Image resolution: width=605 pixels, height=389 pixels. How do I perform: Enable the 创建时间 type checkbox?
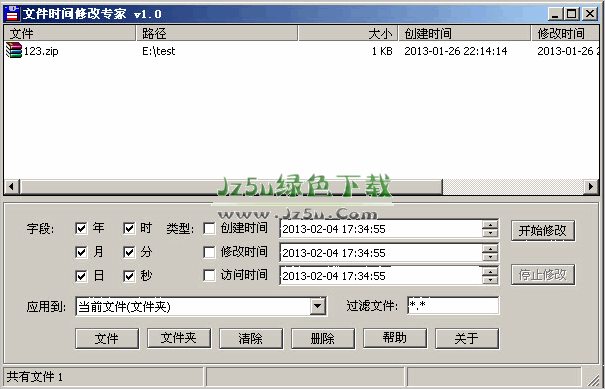pos(209,228)
